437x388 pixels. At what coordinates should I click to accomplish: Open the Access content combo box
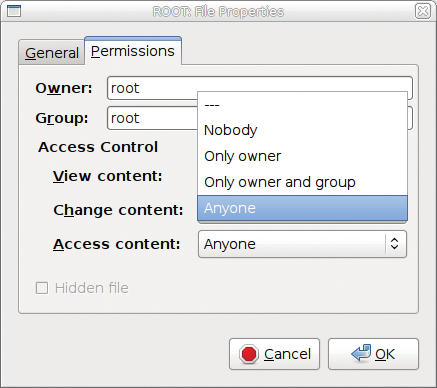[302, 244]
